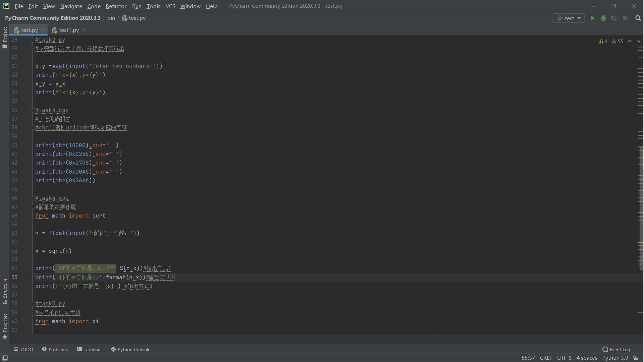The height and width of the screenshot is (362, 644).
Task: Open Search Everywhere via the magnifier icon
Action: pos(638,18)
